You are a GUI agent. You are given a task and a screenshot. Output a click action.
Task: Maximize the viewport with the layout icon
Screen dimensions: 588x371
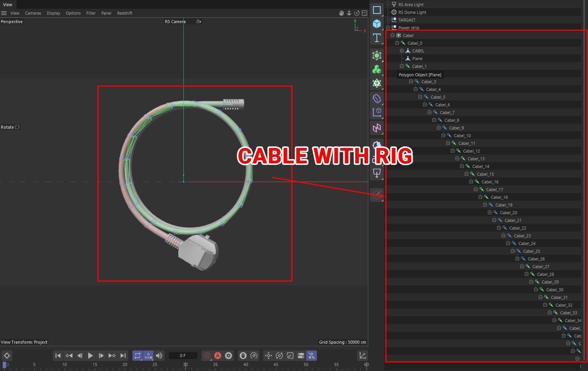click(365, 13)
